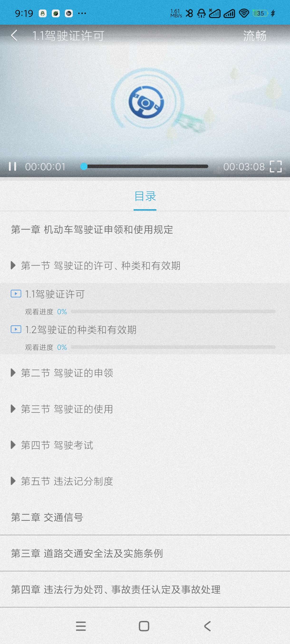
Task: Open chapter 第四章 违法行为处罚、事故责任认定及事故处理
Action: (116, 589)
